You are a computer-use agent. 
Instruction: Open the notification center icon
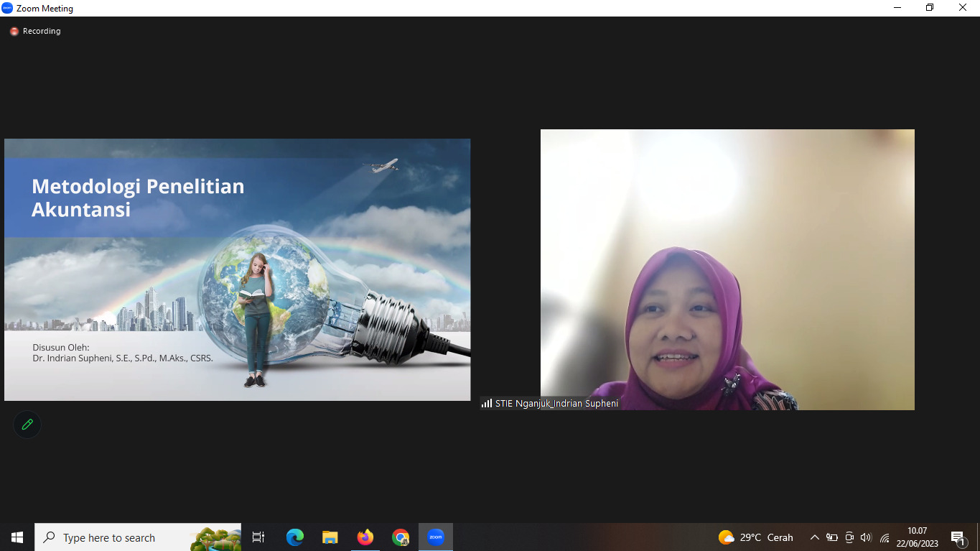click(958, 537)
